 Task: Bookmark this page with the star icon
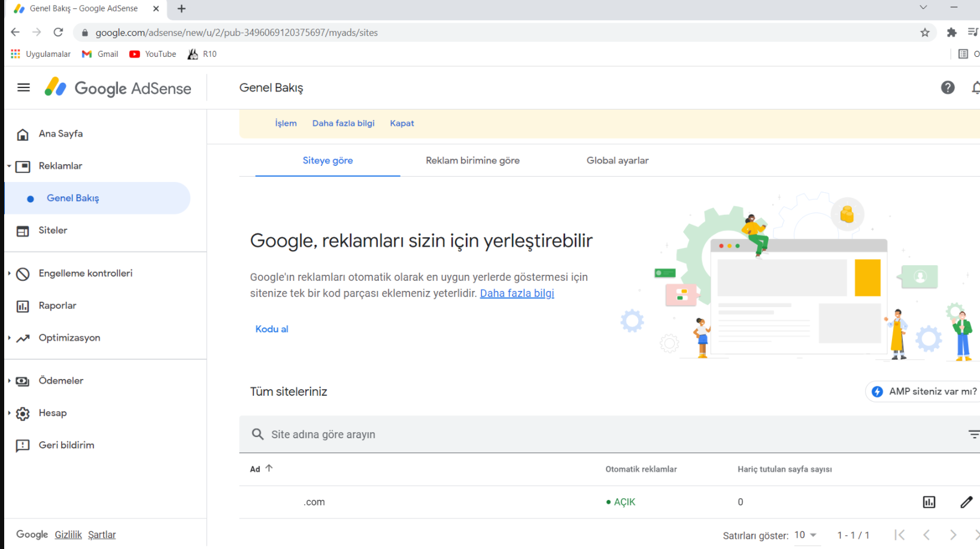pos(925,32)
